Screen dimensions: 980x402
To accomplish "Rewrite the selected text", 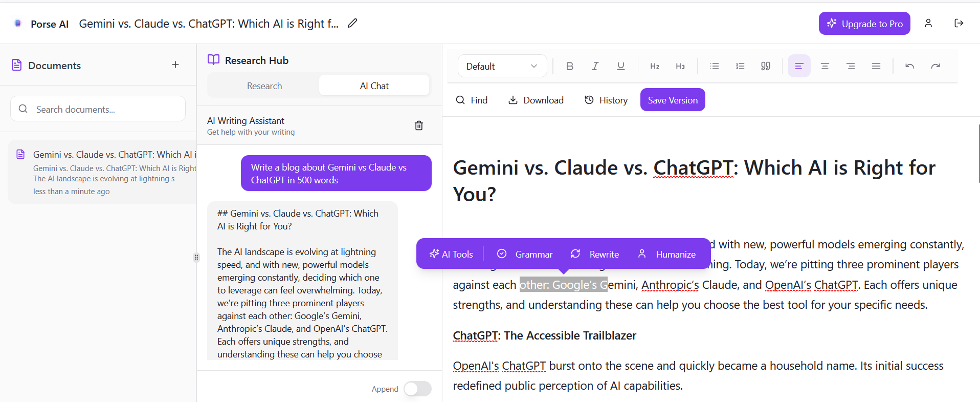I will (x=595, y=254).
